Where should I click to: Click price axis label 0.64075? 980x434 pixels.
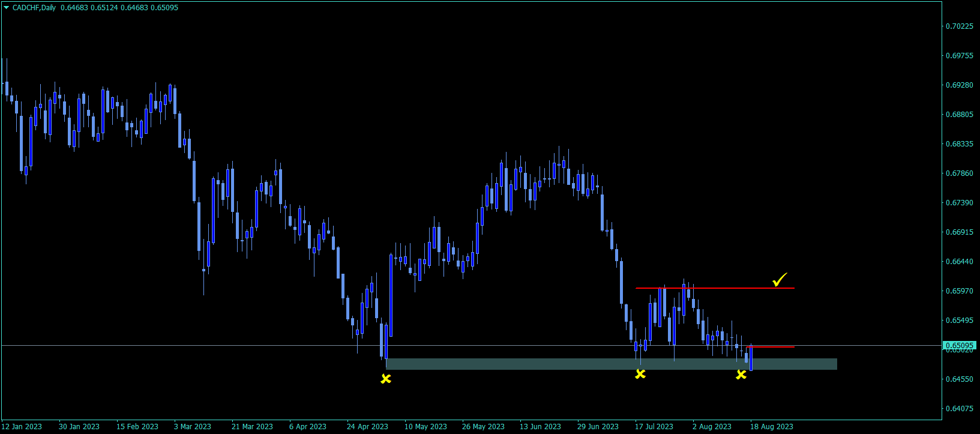960,409
